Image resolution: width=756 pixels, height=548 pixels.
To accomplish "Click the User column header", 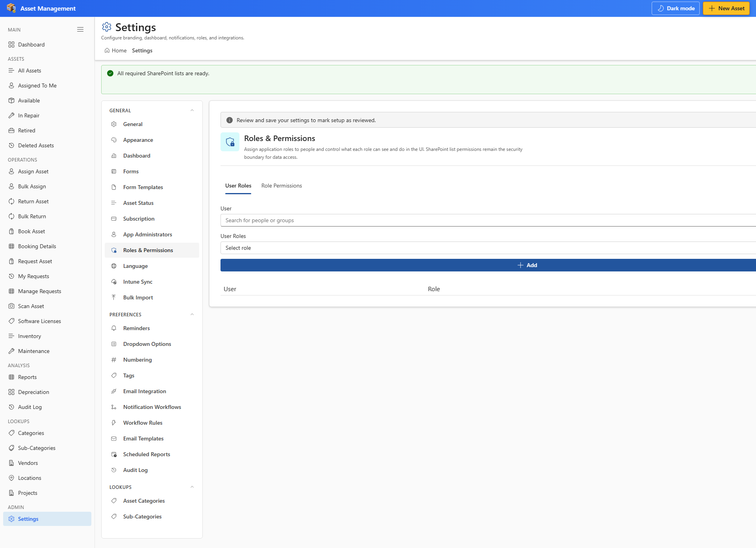I will 230,289.
